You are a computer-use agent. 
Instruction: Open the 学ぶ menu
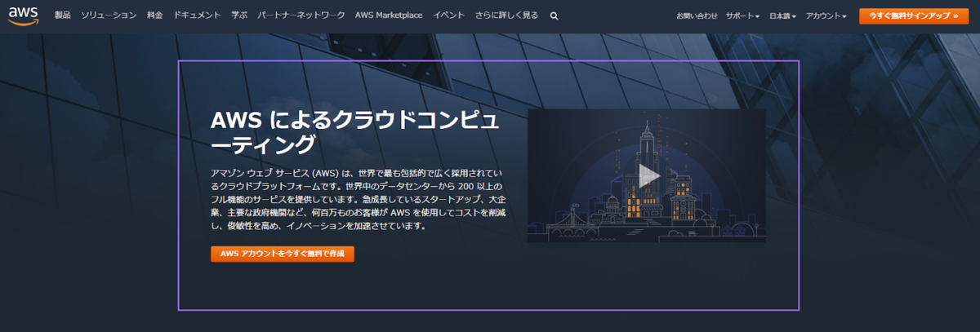coord(239,15)
